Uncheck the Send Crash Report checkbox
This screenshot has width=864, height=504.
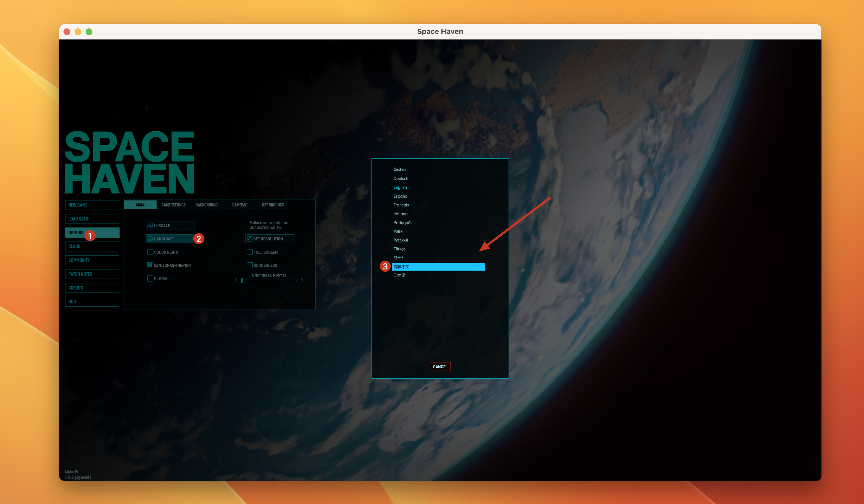tap(150, 265)
